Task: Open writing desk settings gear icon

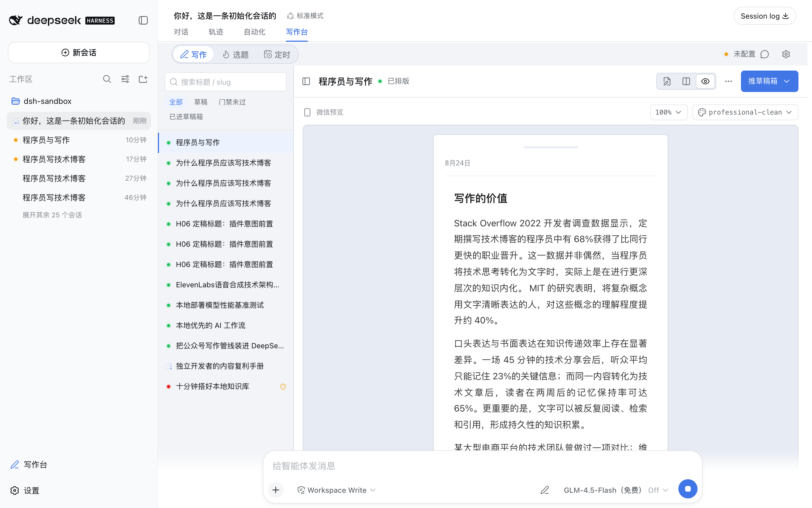Action: pyautogui.click(x=786, y=54)
